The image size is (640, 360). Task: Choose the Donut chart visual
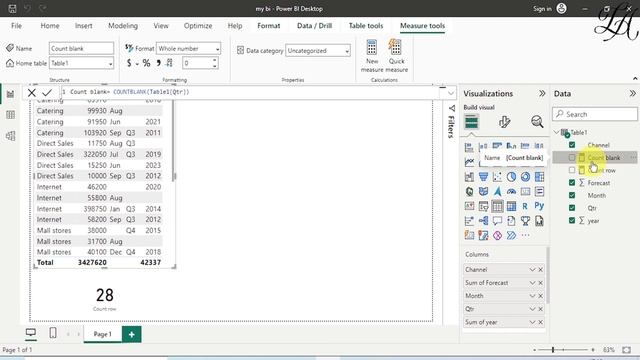(525, 177)
